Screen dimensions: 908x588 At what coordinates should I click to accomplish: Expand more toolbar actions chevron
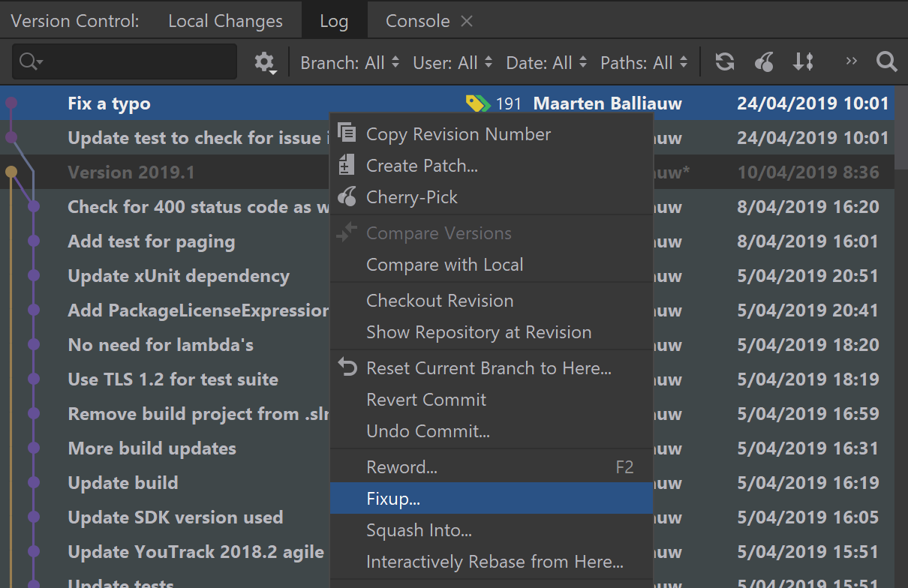coord(851,61)
